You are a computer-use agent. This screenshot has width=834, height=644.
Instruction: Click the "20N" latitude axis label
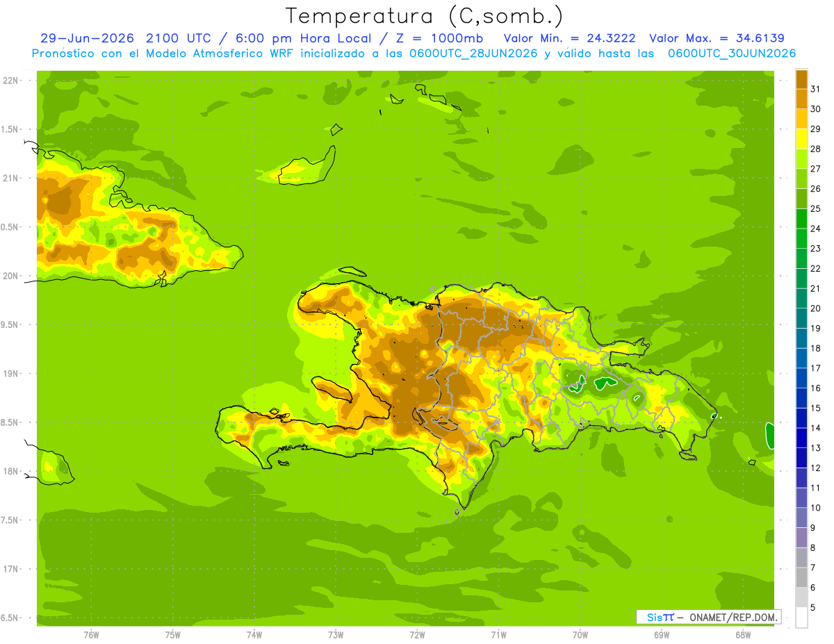coord(11,276)
